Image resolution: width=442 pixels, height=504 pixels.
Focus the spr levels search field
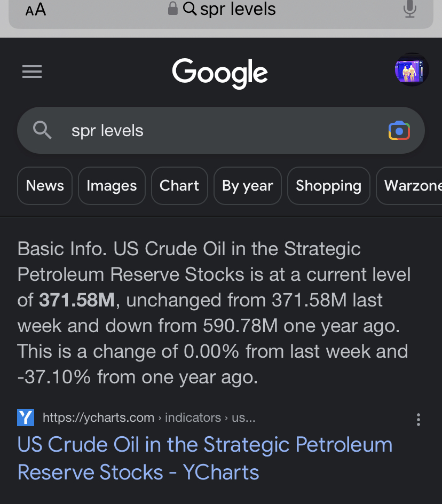point(221,130)
